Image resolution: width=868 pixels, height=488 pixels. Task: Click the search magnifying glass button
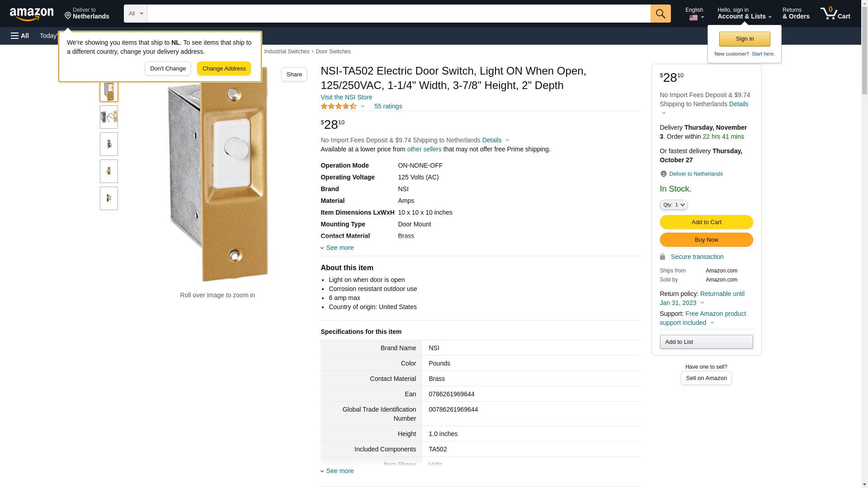tap(660, 14)
